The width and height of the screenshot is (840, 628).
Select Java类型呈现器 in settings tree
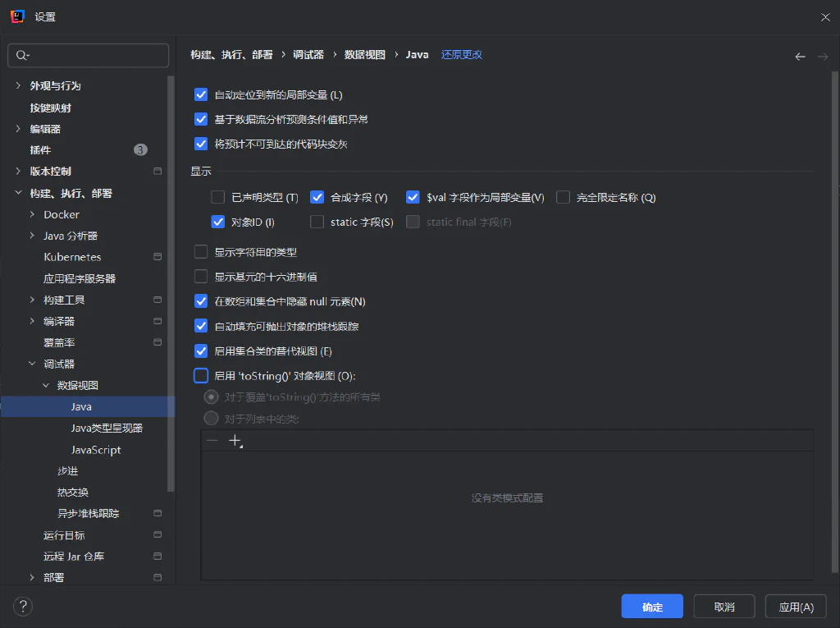[x=107, y=428]
